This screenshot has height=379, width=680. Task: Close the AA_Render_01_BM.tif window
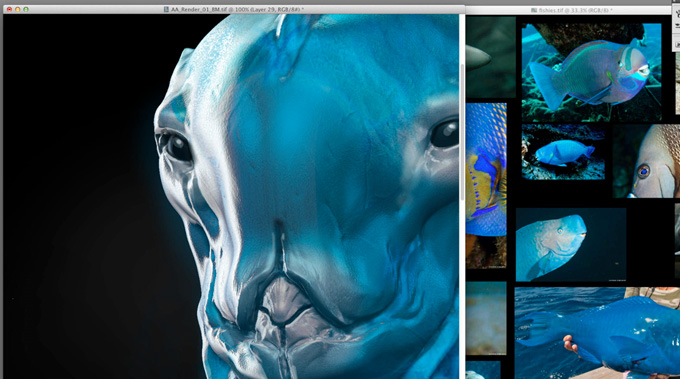[9, 9]
